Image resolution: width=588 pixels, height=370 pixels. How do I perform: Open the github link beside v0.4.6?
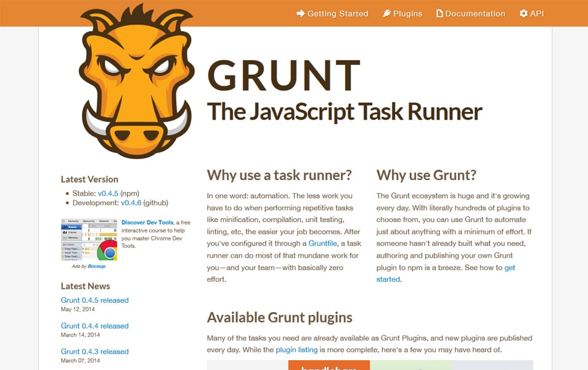157,202
